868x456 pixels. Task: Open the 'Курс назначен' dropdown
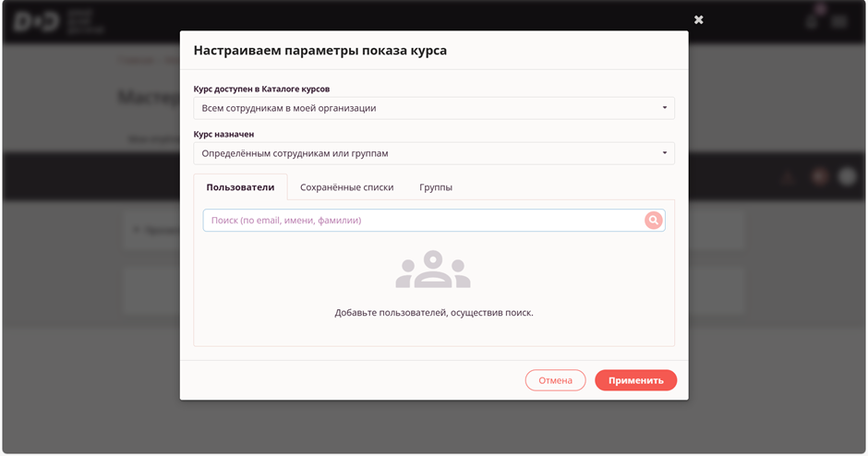(434, 153)
